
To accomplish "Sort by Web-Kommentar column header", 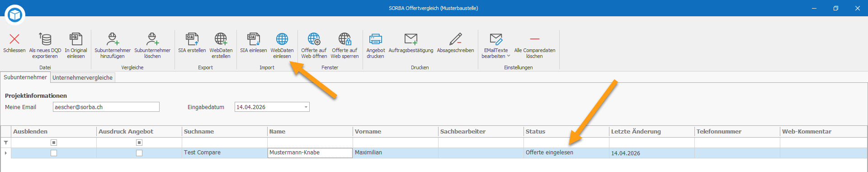I will [x=824, y=132].
